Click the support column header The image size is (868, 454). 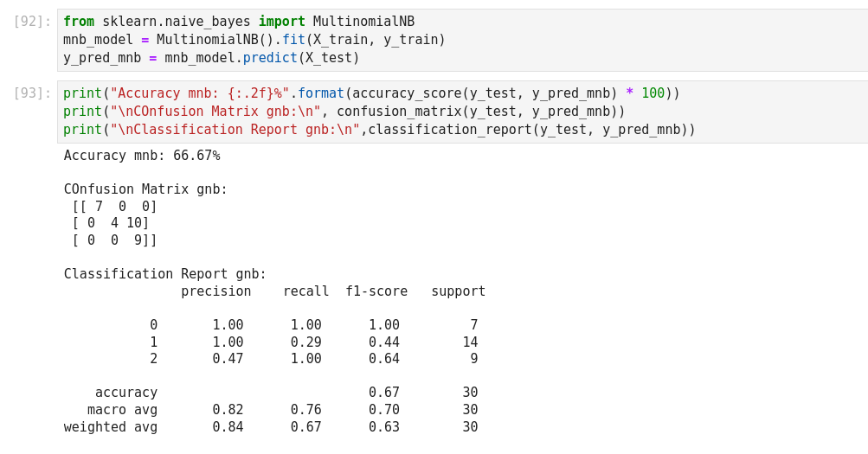(x=458, y=291)
